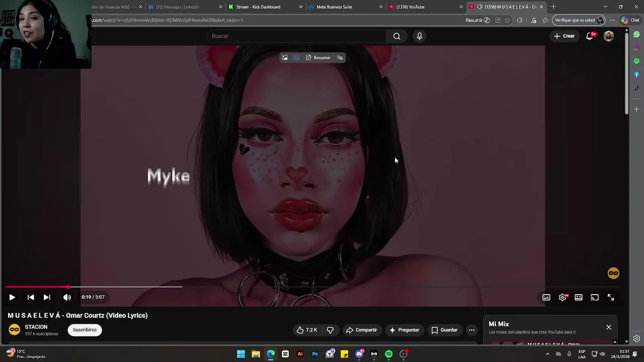
Task: Open browser extensions puzzle icon
Action: point(520,20)
